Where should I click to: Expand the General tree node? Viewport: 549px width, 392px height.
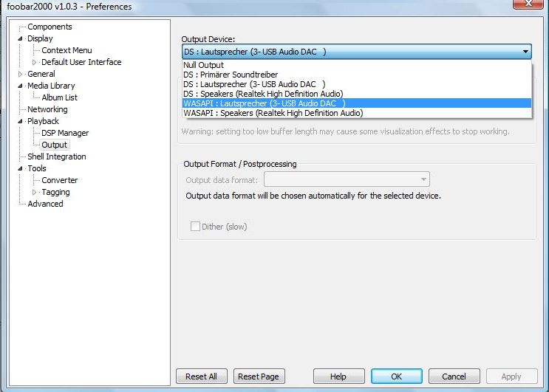click(21, 74)
